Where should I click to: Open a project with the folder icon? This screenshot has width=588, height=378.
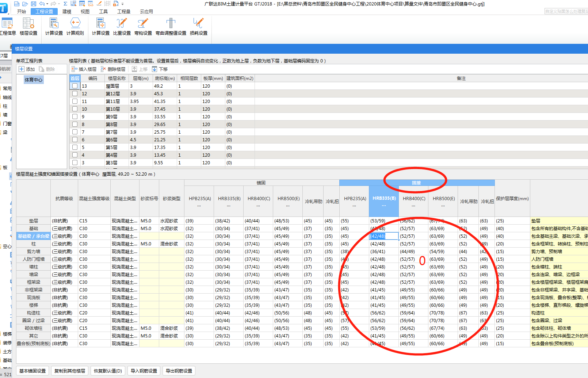pos(25,4)
